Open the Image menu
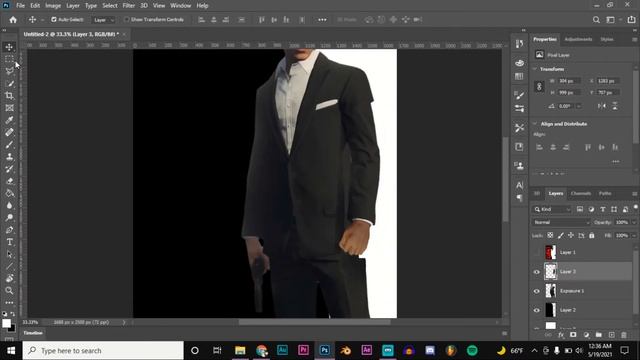Screen dimensions: 640x360 coord(53,6)
